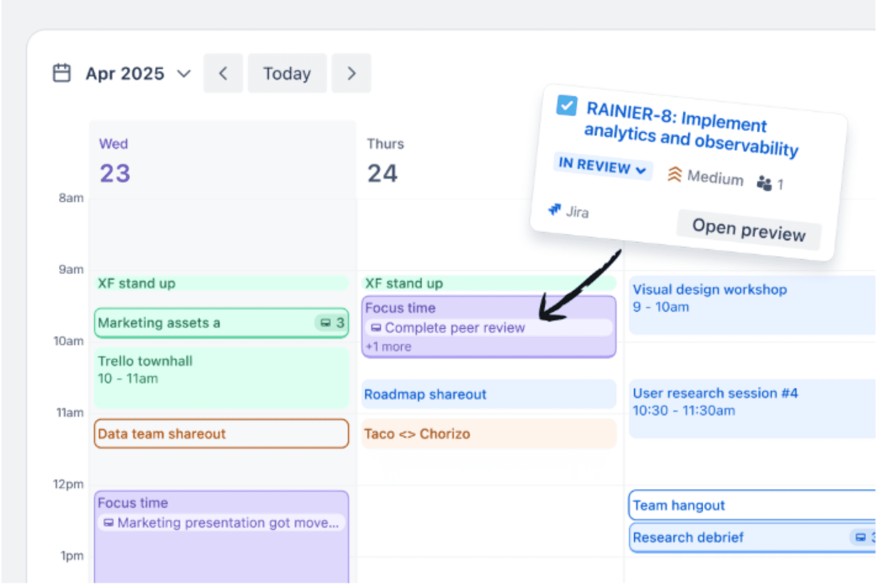This screenshot has width=882, height=588.
Task: Click the Jira source icon
Action: click(x=555, y=209)
